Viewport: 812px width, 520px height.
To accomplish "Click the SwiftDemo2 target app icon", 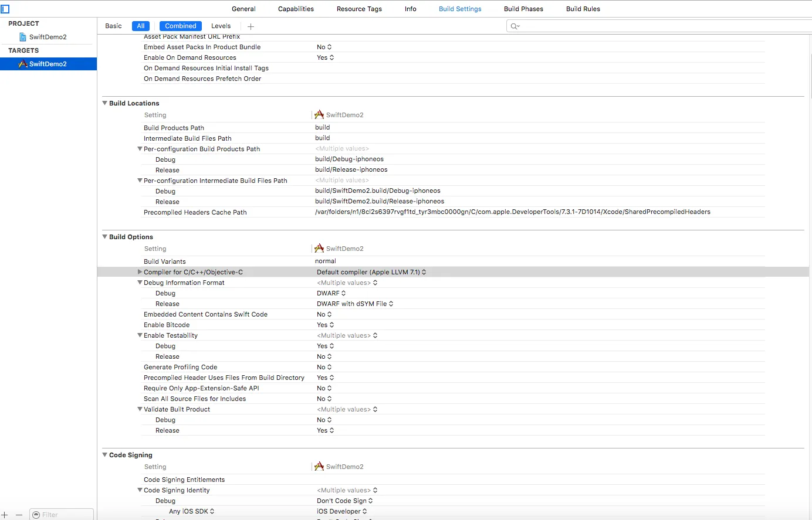I will pyautogui.click(x=23, y=64).
